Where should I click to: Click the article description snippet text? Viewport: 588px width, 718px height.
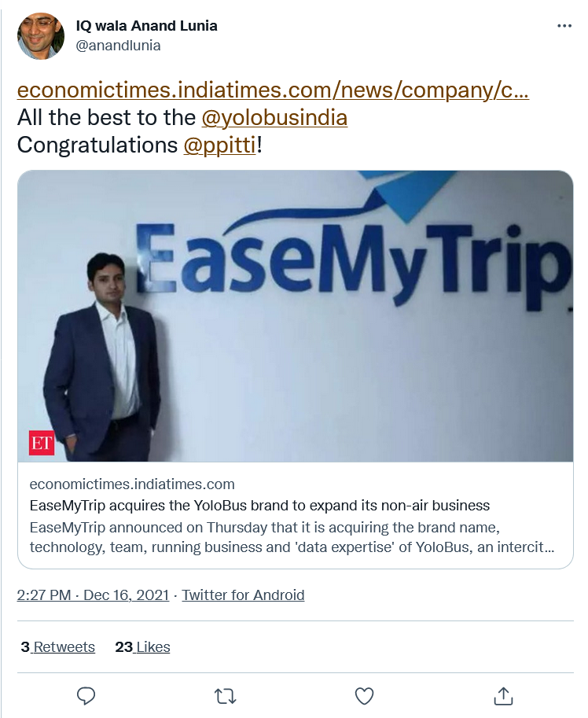291,536
